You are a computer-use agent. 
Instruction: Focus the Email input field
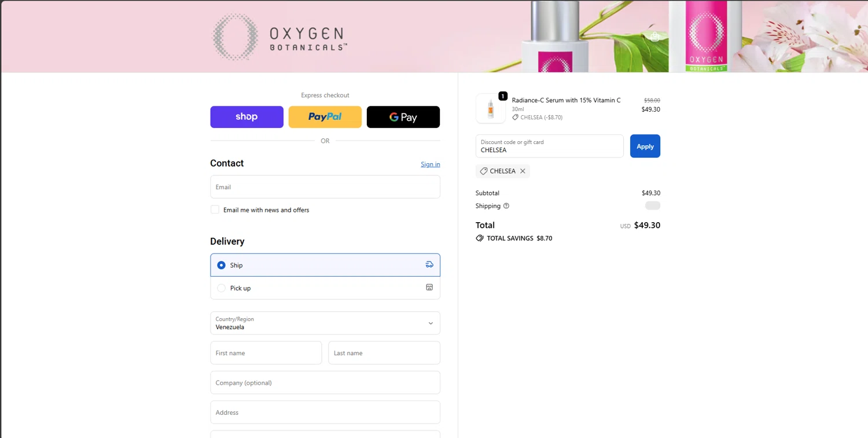[325, 187]
